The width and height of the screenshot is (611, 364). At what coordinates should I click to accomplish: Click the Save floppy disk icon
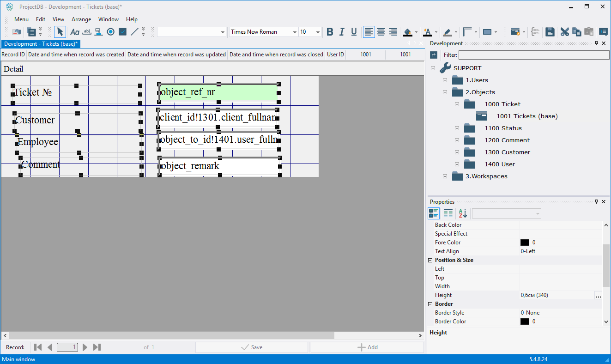550,32
